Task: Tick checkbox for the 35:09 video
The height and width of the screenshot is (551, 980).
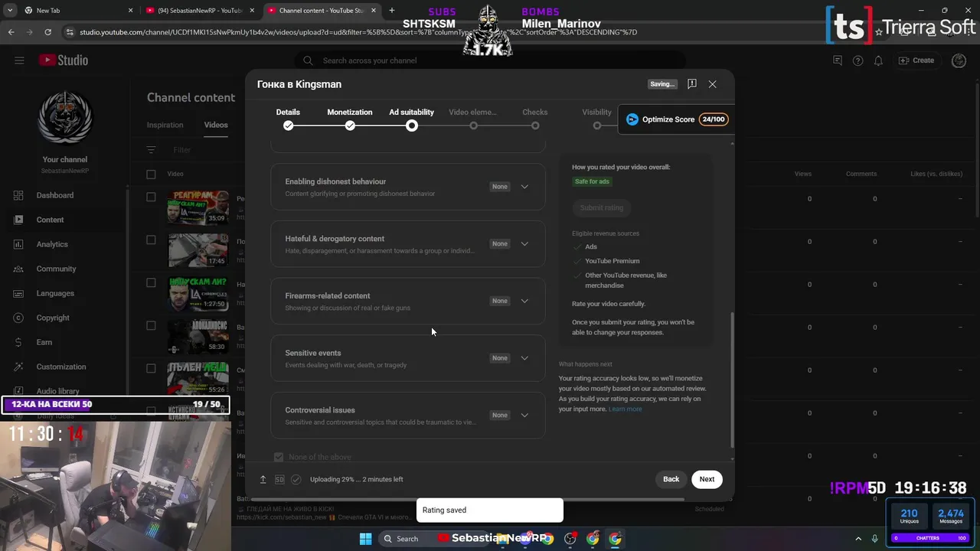Action: 151,197
